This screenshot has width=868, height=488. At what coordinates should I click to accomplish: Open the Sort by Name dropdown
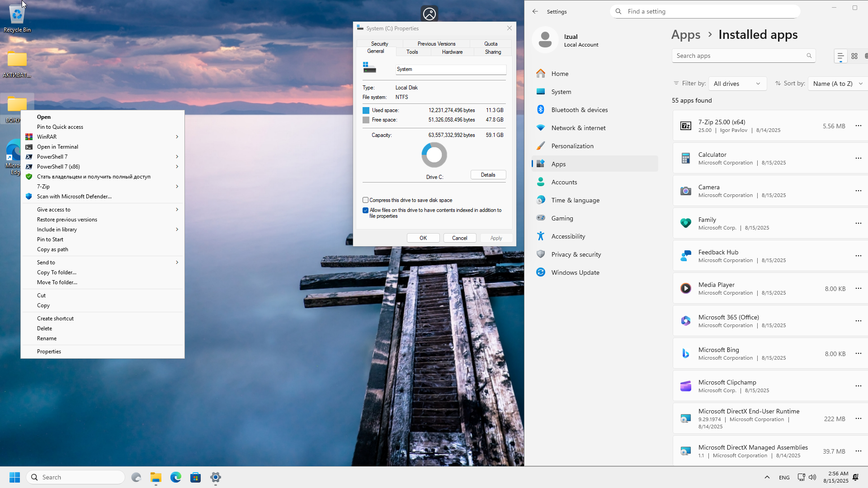(x=838, y=84)
